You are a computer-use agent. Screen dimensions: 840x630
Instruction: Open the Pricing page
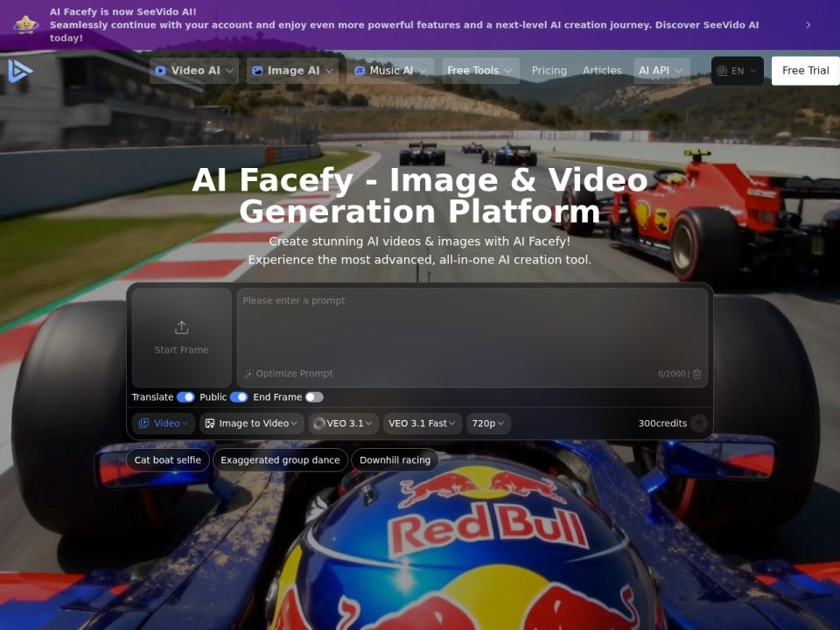click(549, 71)
